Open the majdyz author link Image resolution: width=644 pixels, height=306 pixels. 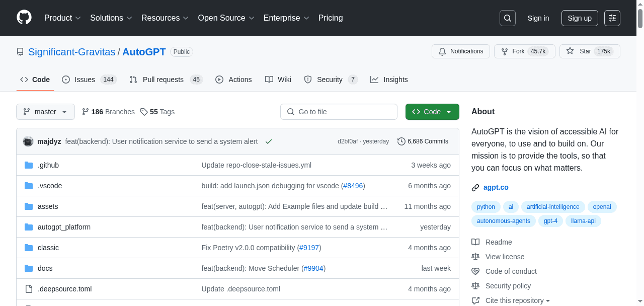point(49,141)
